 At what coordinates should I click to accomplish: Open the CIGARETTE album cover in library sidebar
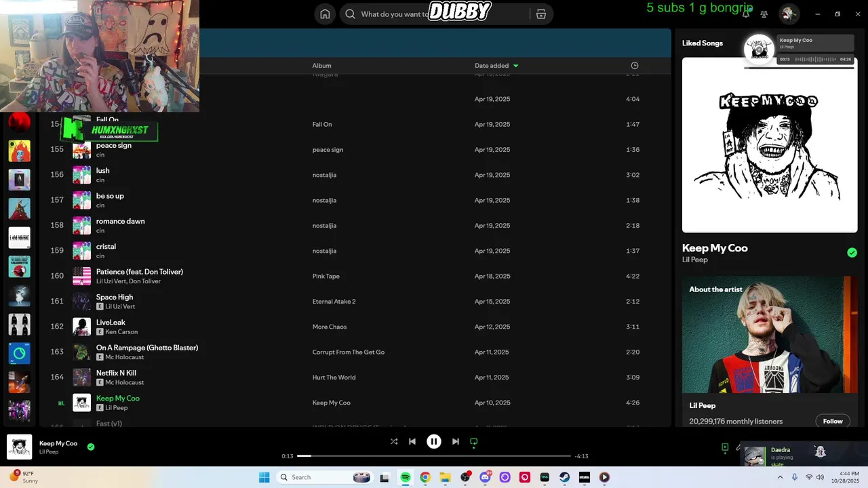[x=19, y=266]
